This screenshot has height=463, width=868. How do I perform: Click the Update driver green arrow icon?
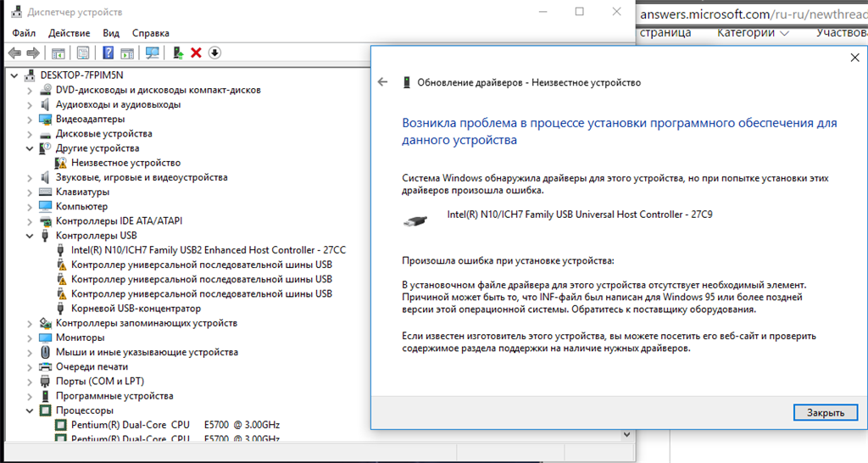(178, 53)
